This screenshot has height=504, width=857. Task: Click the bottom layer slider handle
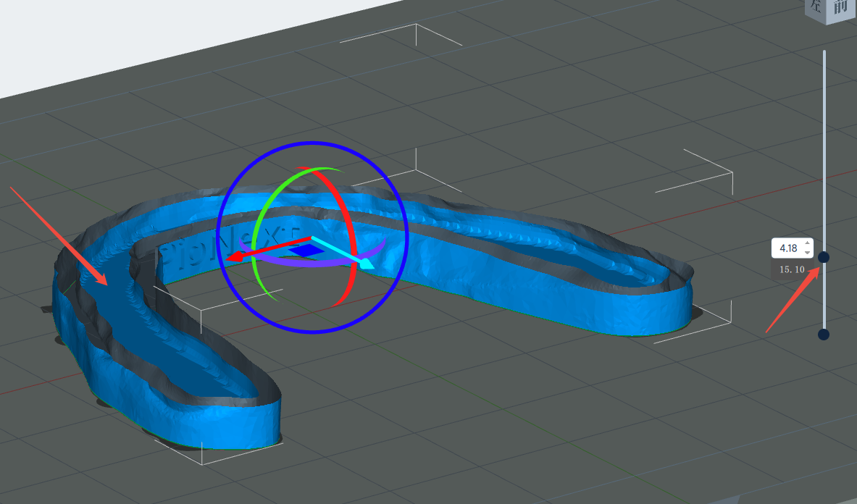pyautogui.click(x=824, y=334)
